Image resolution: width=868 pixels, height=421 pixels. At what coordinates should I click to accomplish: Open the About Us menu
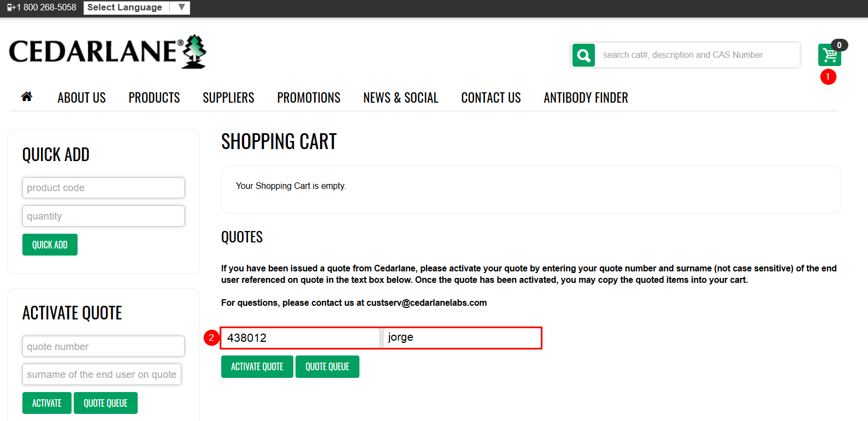pos(81,98)
